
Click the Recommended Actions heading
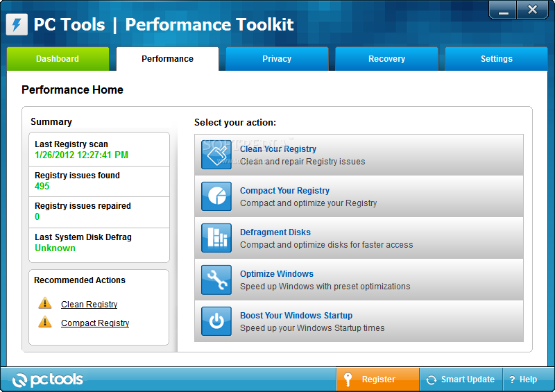[80, 280]
